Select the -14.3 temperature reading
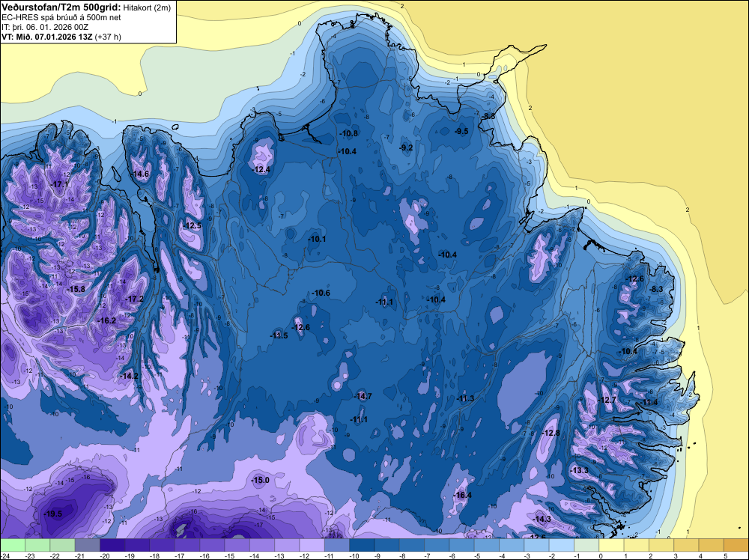This screenshot has width=749, height=560. point(542,519)
